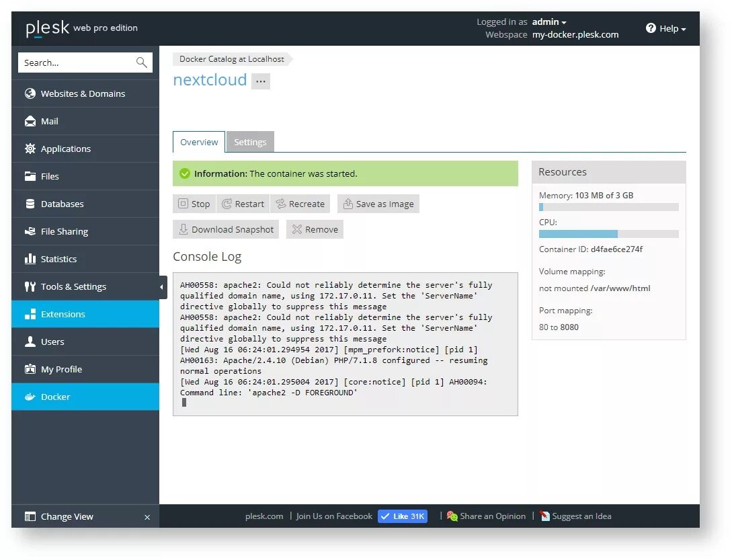This screenshot has height=560, width=732.
Task: Open the my-docker.plesk.com webspace link
Action: pos(575,34)
